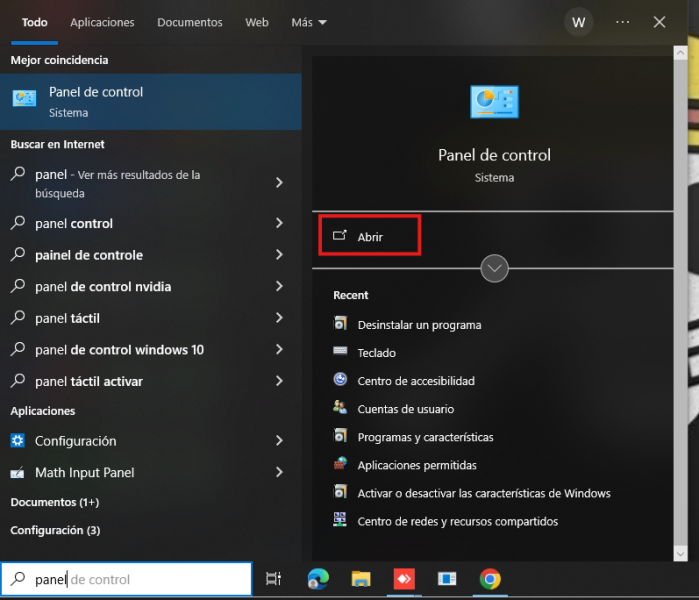Open Microsoft Edge from the taskbar
This screenshot has height=600, width=699.
318,579
